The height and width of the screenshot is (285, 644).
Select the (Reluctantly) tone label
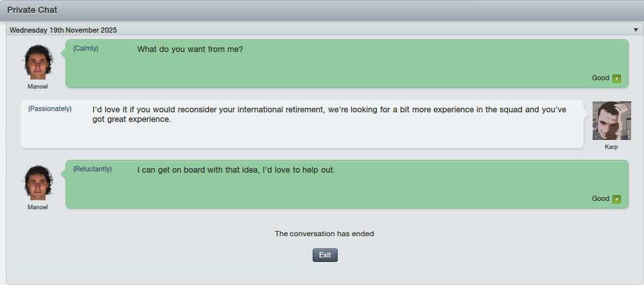(92, 169)
